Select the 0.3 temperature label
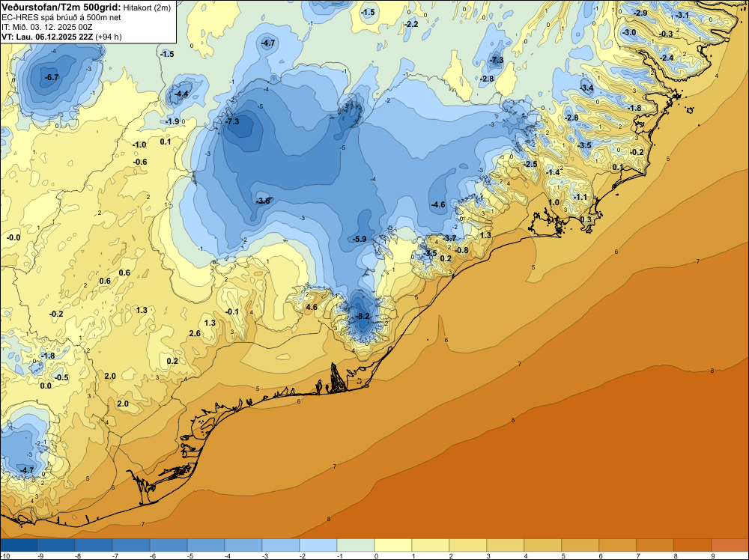Screen dimensions: 749x560 pos(586,219)
